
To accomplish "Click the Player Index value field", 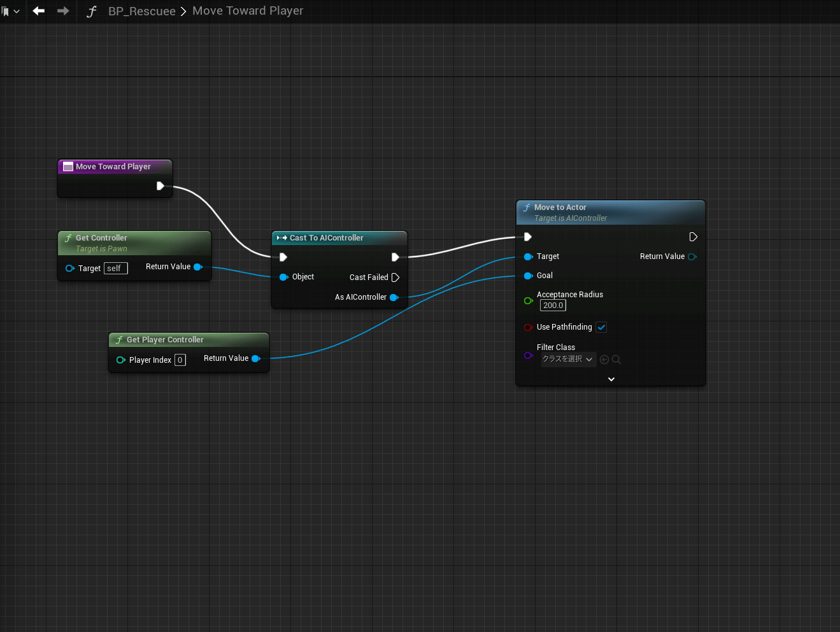I will (180, 360).
